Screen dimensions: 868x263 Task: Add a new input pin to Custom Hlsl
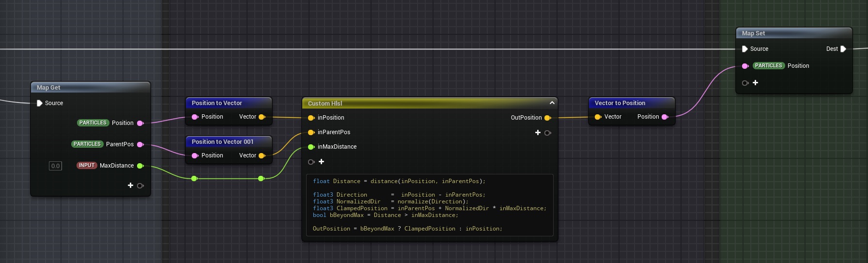pos(321,162)
